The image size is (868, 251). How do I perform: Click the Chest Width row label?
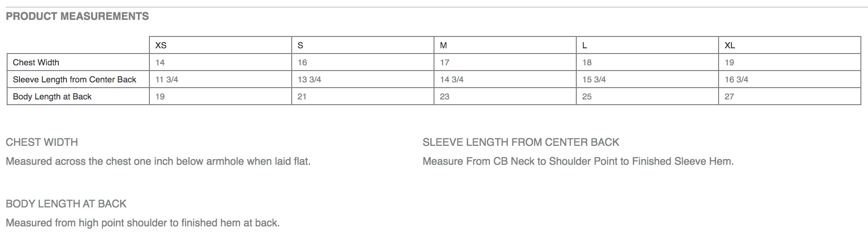36,63
